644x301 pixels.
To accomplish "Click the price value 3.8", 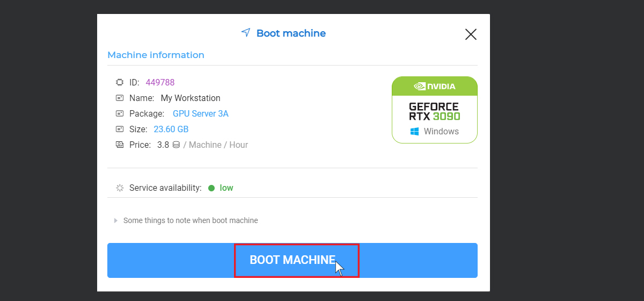I will pos(163,145).
